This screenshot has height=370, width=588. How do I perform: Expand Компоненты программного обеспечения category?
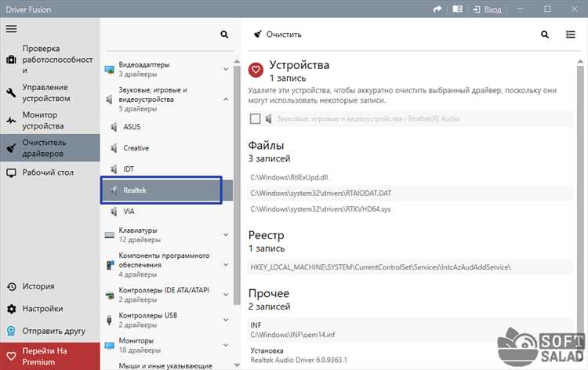pyautogui.click(x=226, y=265)
